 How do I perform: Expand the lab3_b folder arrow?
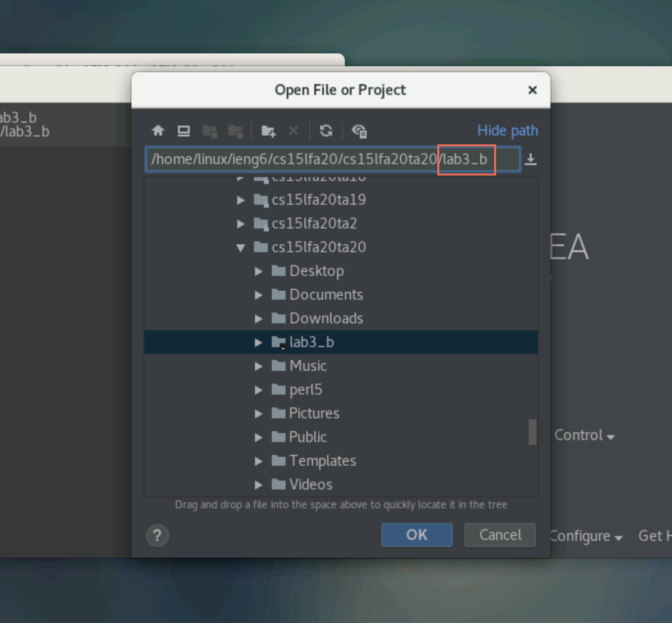click(x=258, y=342)
